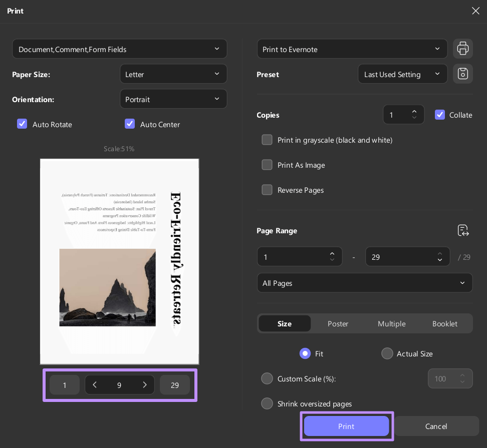Decrement the ending page number stepper
Image resolution: width=487 pixels, height=448 pixels.
click(x=439, y=260)
